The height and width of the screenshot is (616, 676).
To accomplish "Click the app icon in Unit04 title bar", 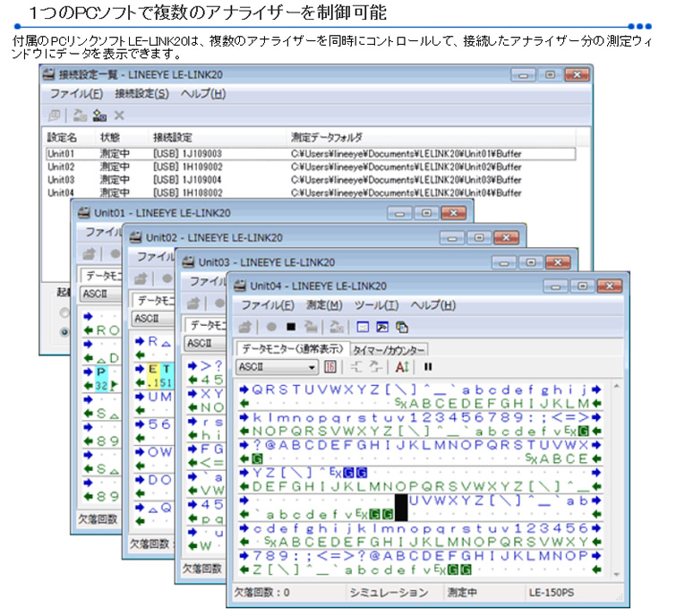I will click(240, 286).
